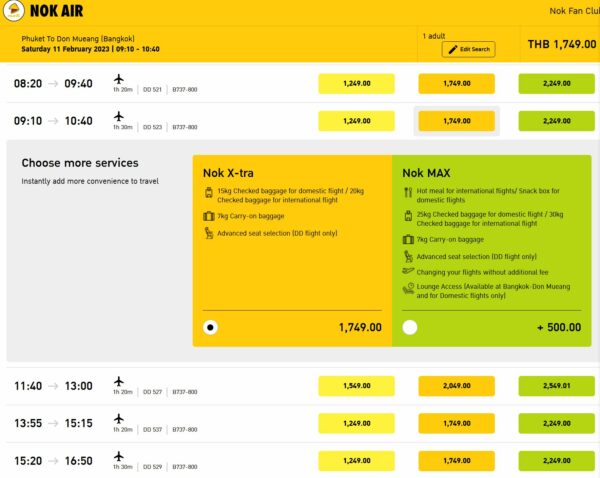The width and height of the screenshot is (600, 478).
Task: Pick 1,749.00 fare for 13:55 flight
Action: click(x=457, y=423)
